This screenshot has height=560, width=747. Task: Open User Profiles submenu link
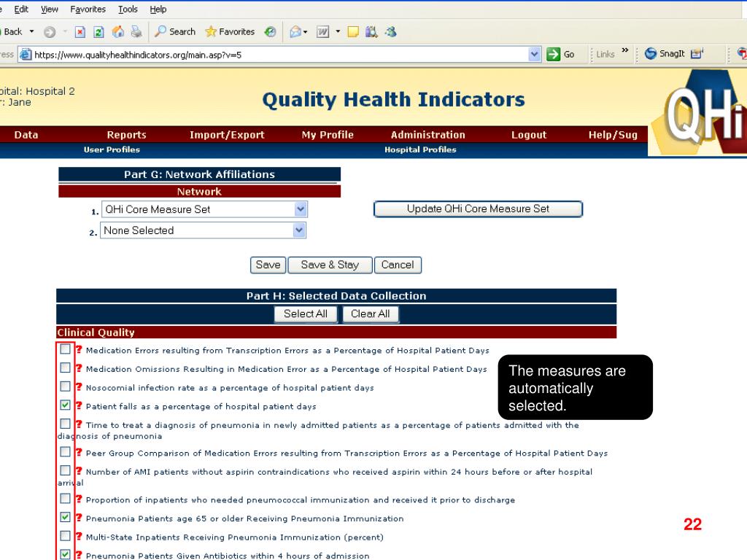coord(112,149)
